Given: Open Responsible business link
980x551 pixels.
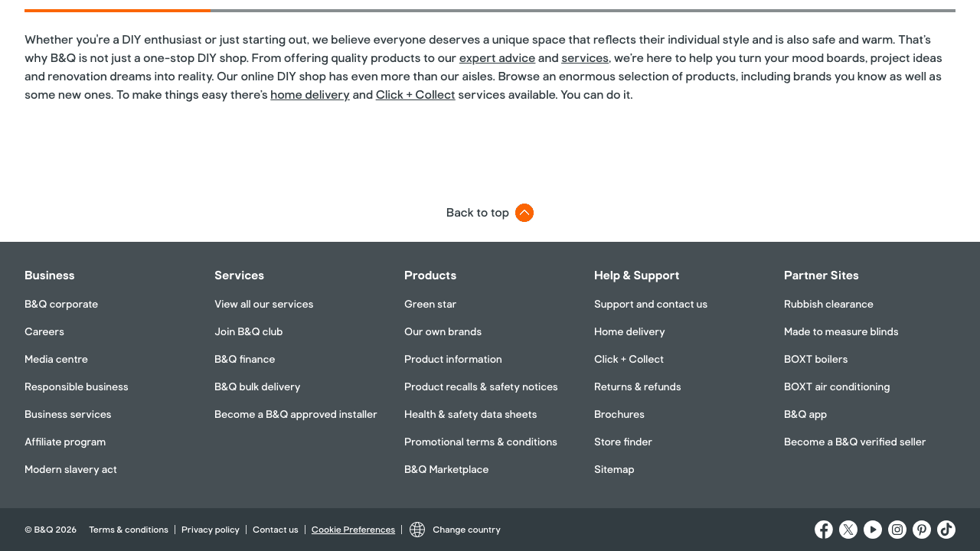Looking at the screenshot, I should point(77,387).
